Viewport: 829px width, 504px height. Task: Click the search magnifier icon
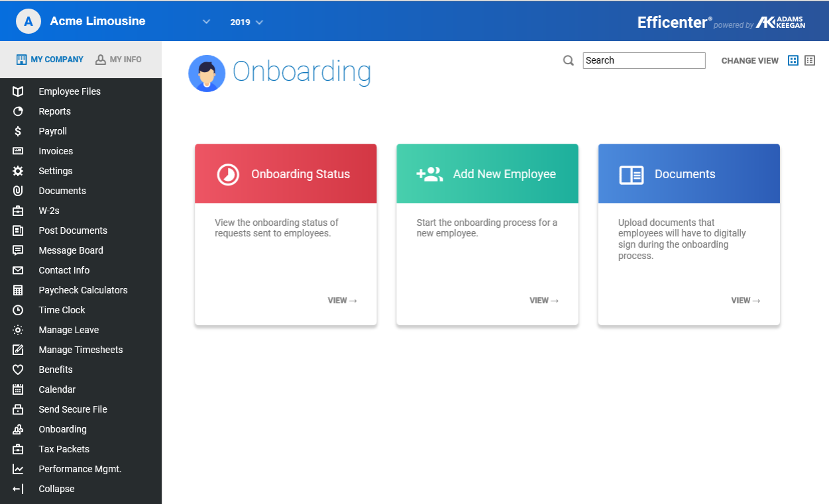click(x=569, y=60)
